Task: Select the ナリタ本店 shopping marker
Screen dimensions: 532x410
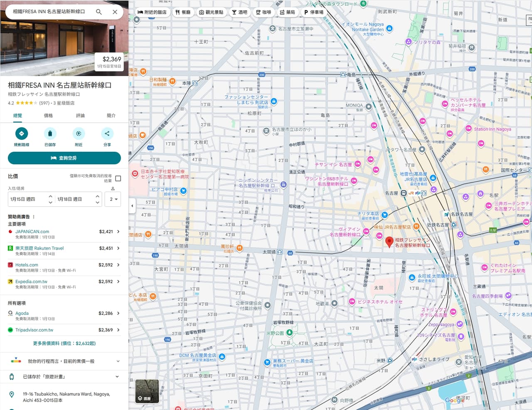Action: (x=384, y=215)
